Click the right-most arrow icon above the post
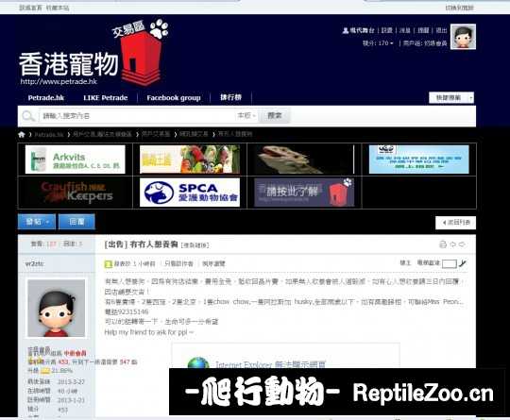510x420 pixels. tap(462, 244)
